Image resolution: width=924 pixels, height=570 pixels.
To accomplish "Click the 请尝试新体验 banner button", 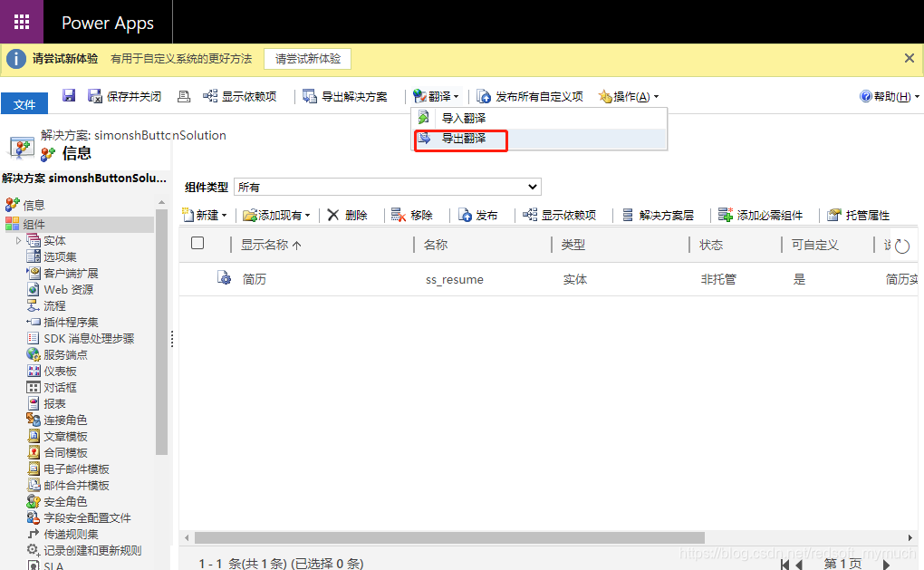I will pyautogui.click(x=308, y=58).
